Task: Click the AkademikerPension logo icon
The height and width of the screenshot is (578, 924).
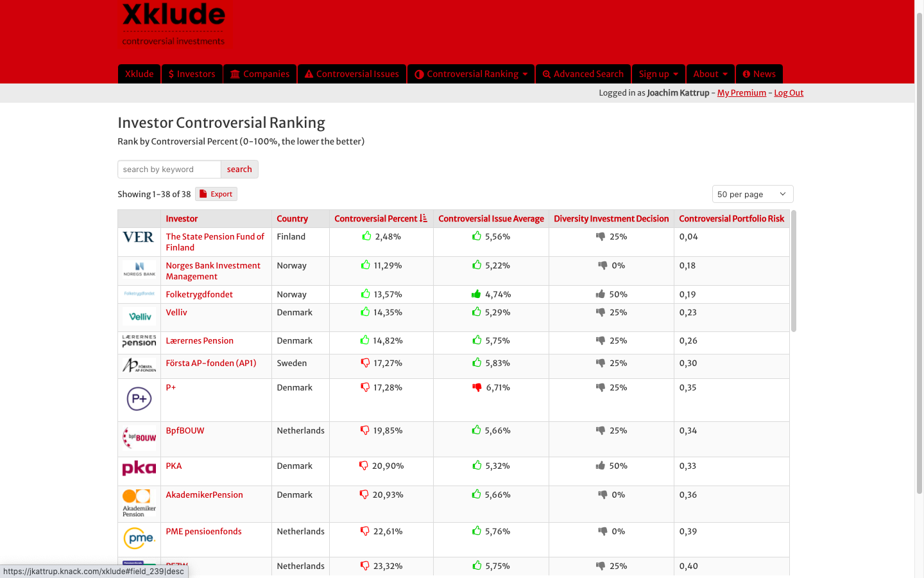Action: [139, 503]
